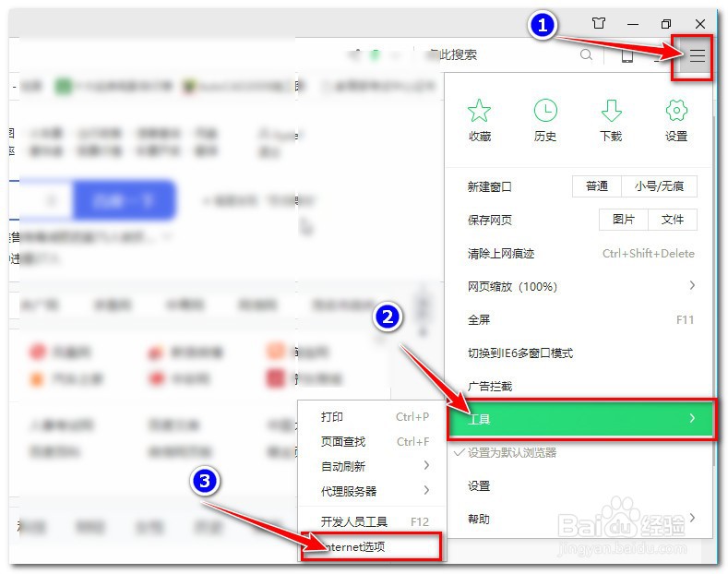The image size is (728, 574).
Task: Open Settings gear icon (设置)
Action: click(676, 120)
